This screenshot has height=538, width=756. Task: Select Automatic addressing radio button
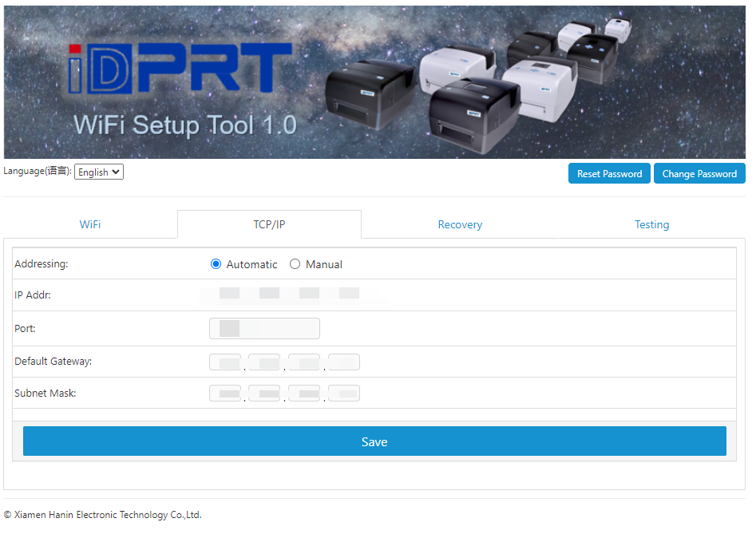pos(216,264)
